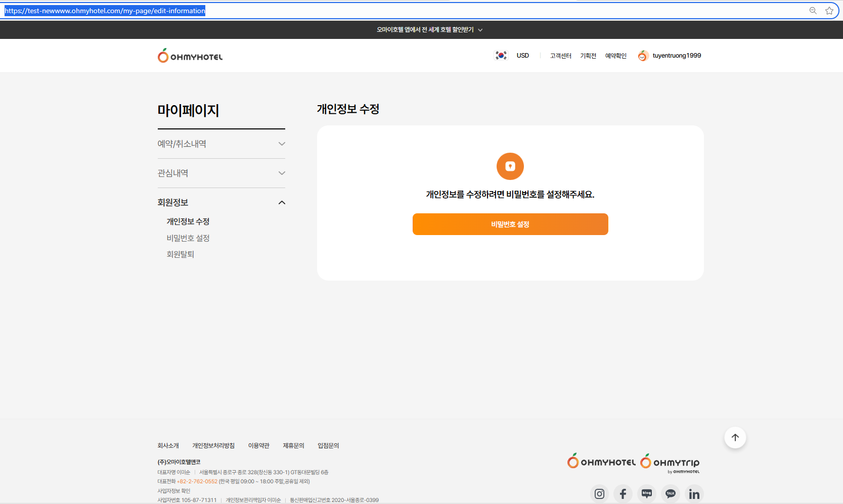
Task: Open the 기획전 menu item
Action: (x=588, y=56)
